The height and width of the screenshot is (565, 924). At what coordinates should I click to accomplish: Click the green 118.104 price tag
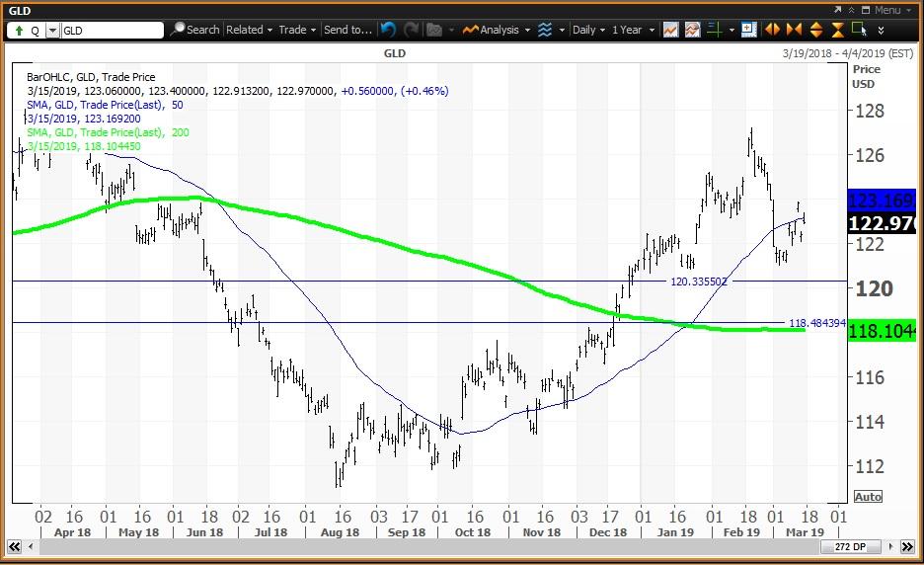click(x=882, y=331)
